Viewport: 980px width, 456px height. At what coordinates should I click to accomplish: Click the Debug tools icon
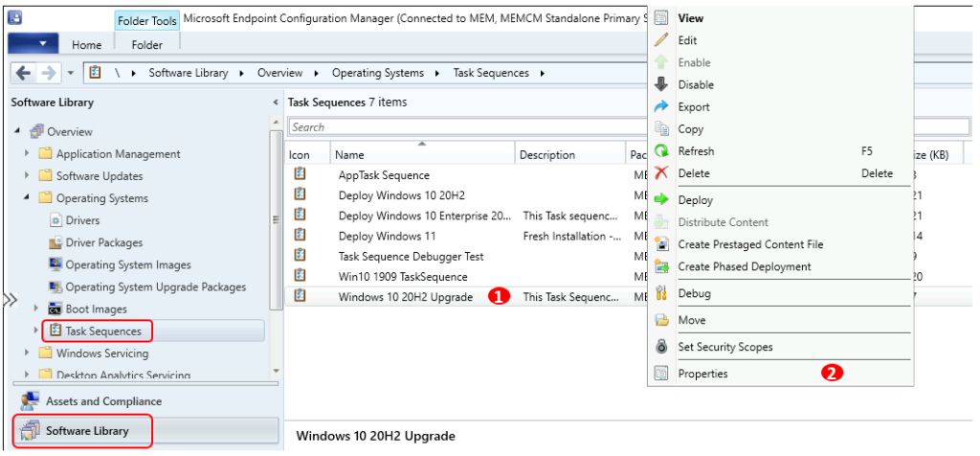click(660, 293)
